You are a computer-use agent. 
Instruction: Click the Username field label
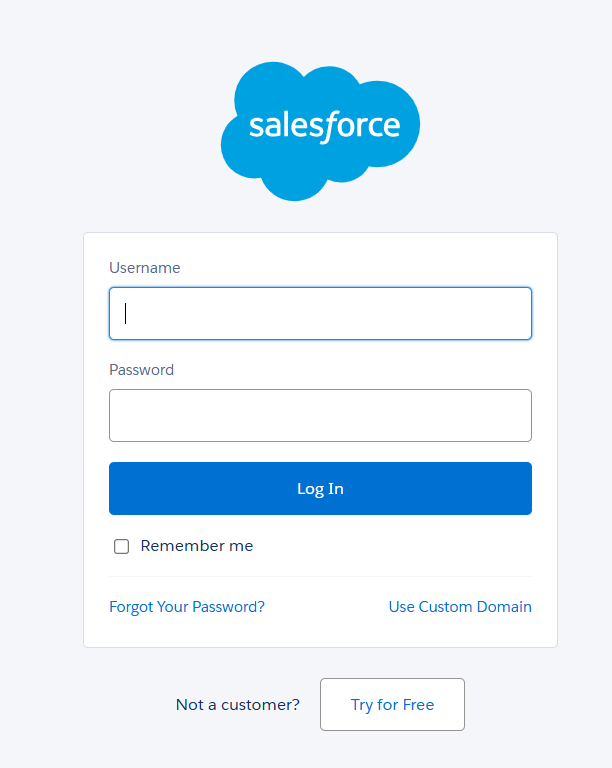(x=145, y=268)
